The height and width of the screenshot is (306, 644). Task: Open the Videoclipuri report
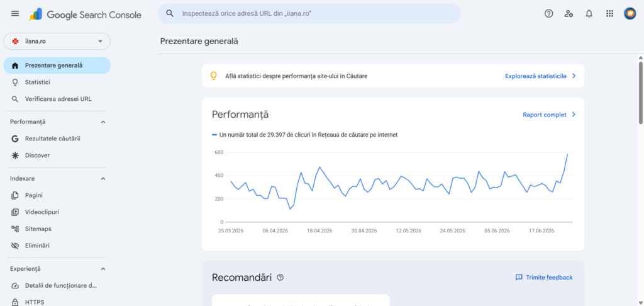[x=57, y=212]
